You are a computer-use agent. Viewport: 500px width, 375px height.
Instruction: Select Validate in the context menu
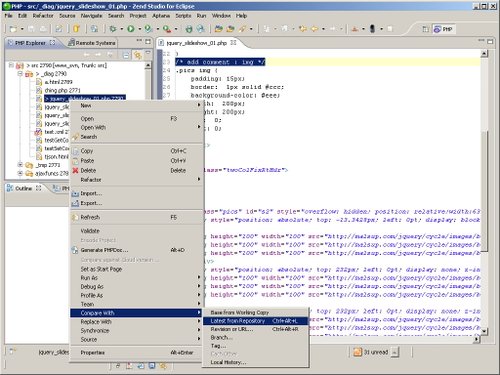[137, 231]
